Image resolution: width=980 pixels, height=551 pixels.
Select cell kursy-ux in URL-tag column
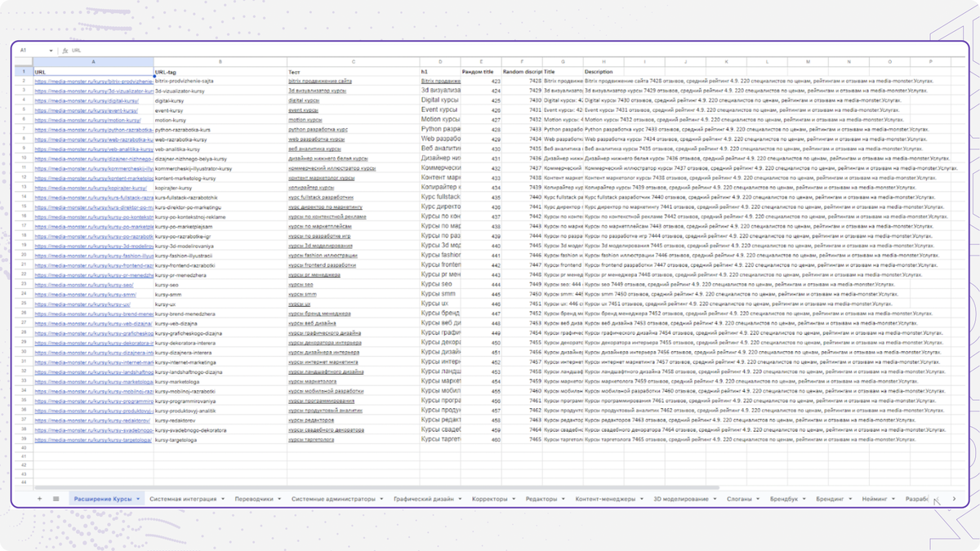[x=220, y=304]
